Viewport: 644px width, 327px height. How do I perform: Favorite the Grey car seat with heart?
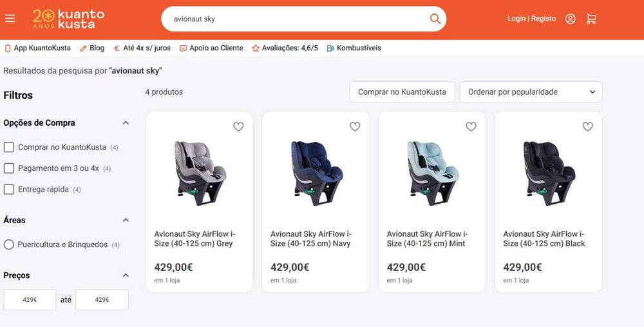click(x=238, y=126)
